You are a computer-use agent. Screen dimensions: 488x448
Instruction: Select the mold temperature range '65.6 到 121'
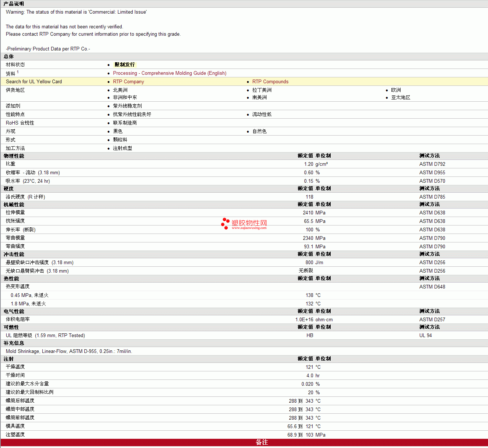click(300, 427)
